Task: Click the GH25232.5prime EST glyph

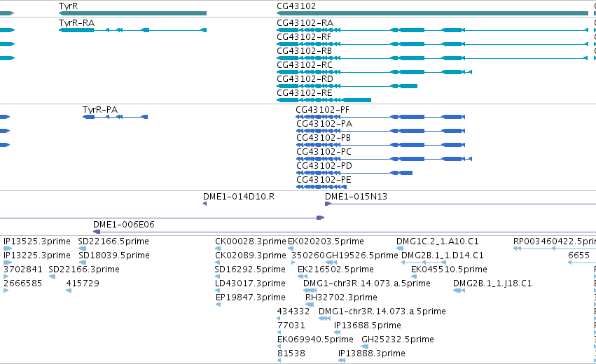Action: [365, 346]
